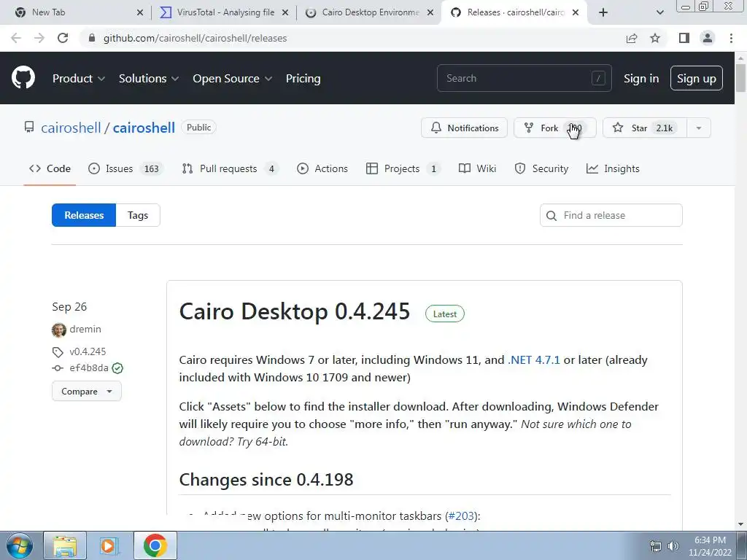Click the Fork button
This screenshot has height=560, width=747.
[x=554, y=128]
